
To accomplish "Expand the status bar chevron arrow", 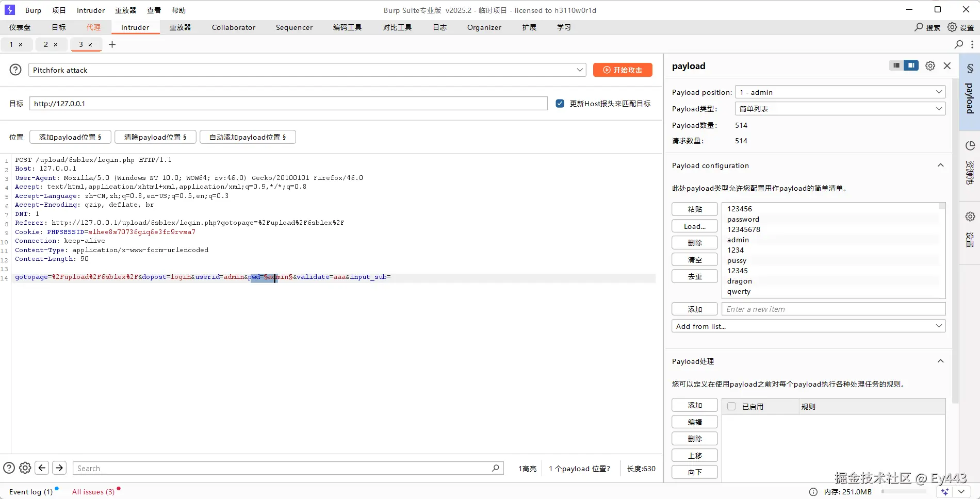I will [961, 492].
